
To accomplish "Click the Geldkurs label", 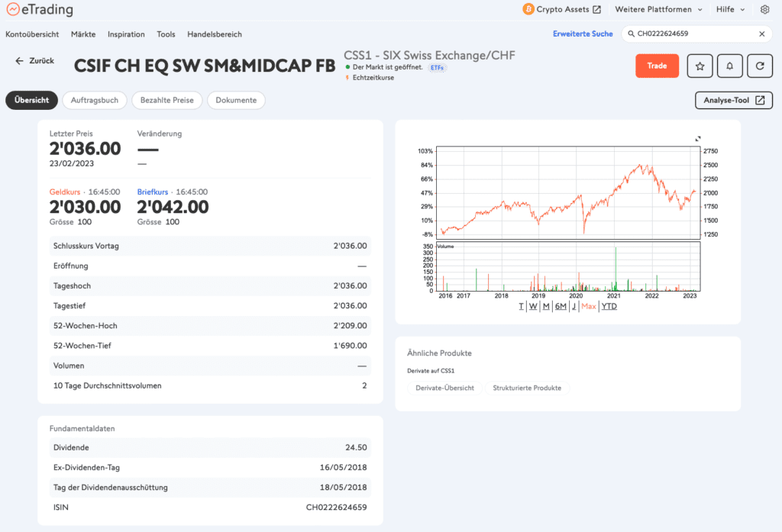I will (65, 192).
